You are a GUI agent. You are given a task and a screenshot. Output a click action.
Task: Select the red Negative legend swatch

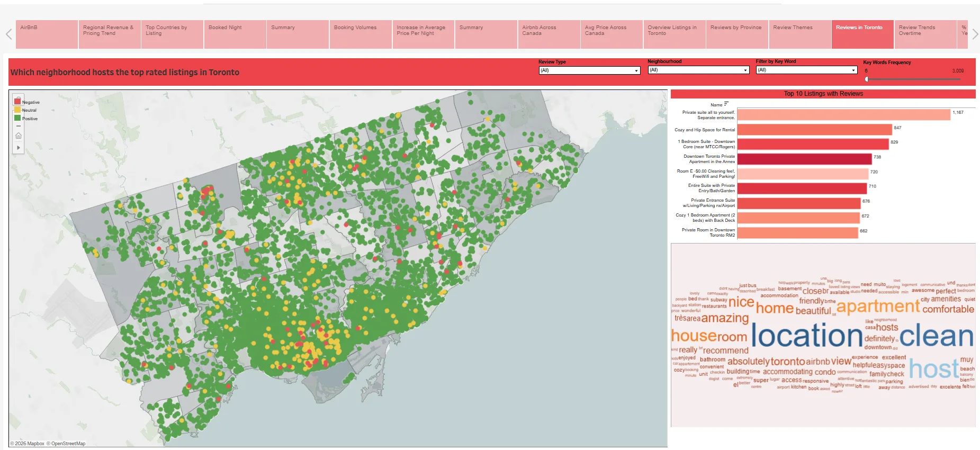(x=17, y=101)
